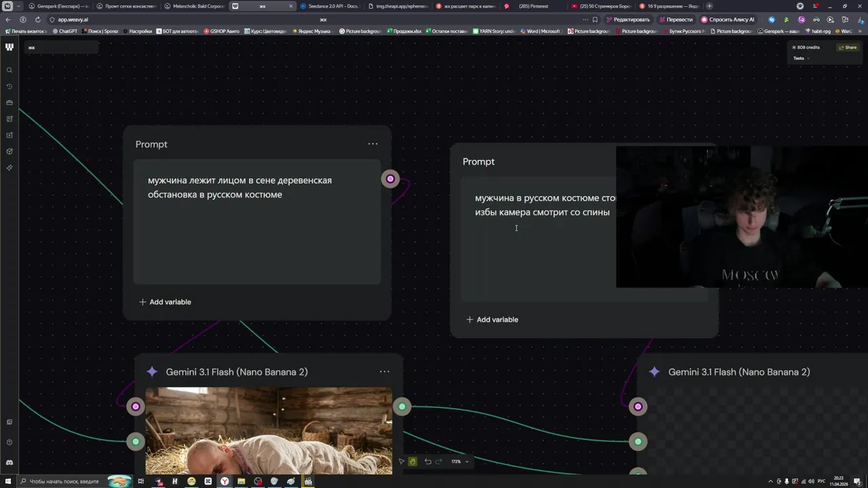
Task: Click the Windows taskbar search box
Action: coord(73,481)
